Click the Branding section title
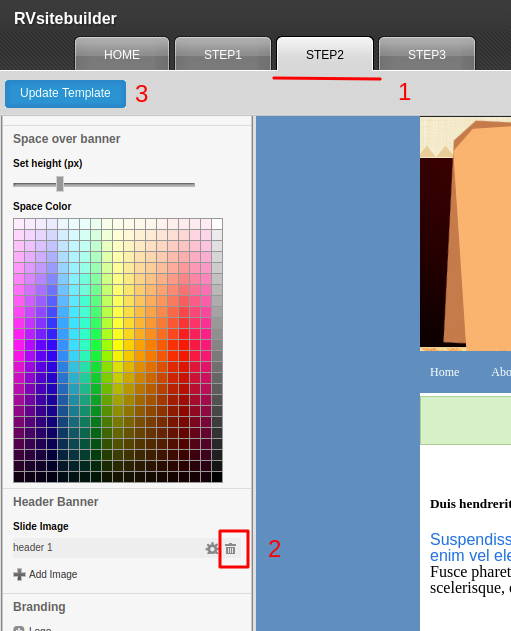 (39, 606)
